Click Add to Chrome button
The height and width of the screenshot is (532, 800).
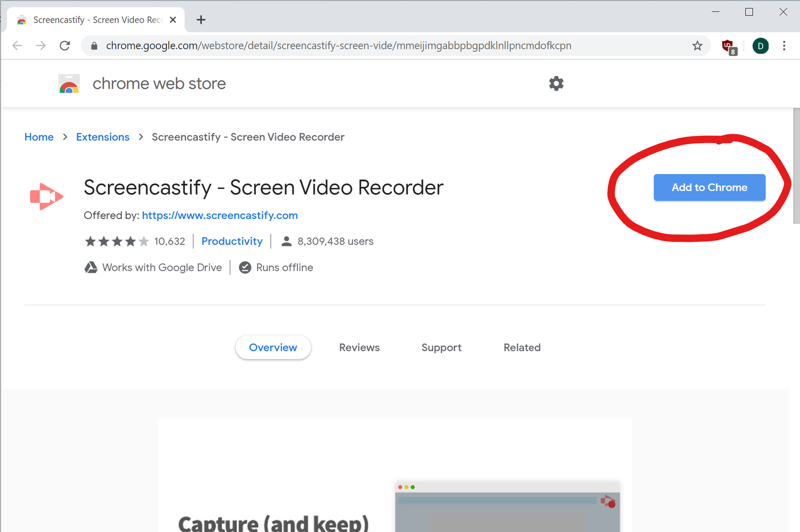709,187
